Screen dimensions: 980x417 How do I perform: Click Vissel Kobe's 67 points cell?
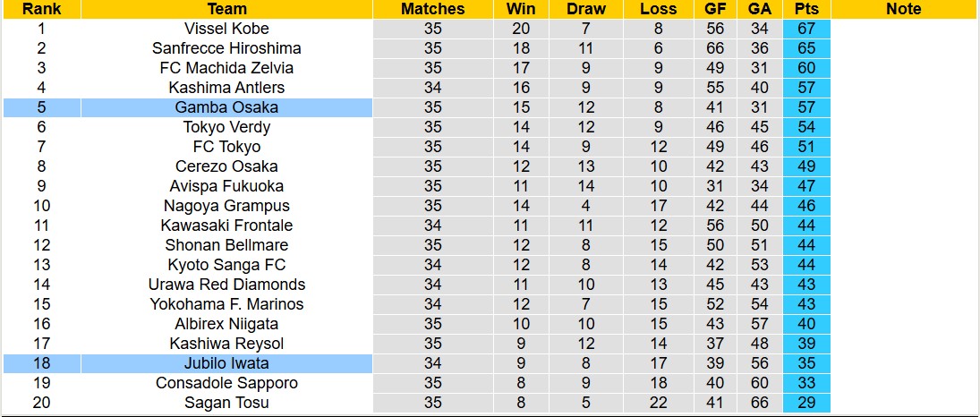pyautogui.click(x=805, y=29)
